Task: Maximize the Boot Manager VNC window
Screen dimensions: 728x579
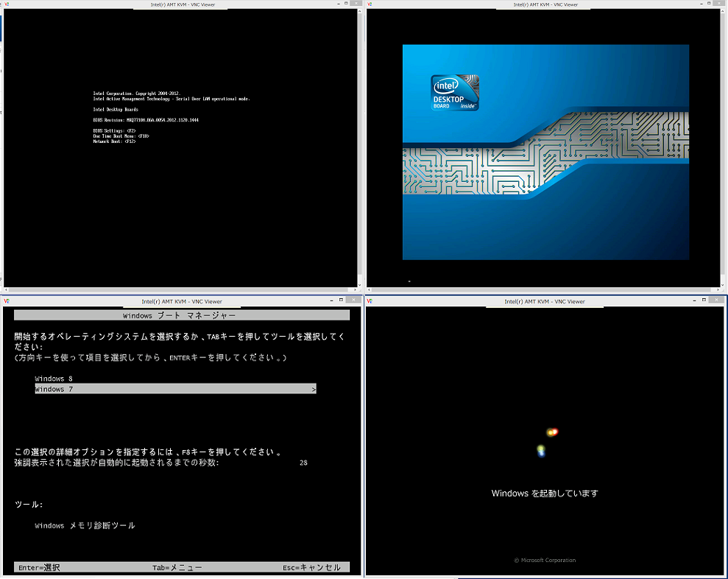Action: coord(341,301)
